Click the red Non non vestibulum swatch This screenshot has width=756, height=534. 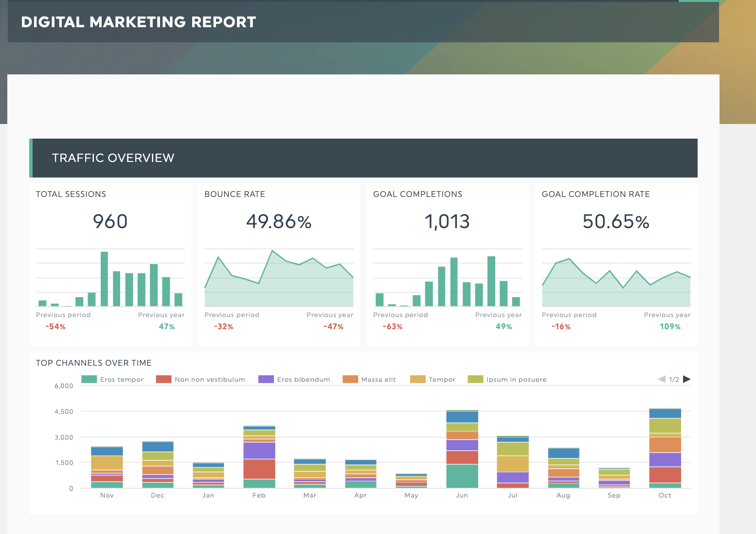pos(163,379)
